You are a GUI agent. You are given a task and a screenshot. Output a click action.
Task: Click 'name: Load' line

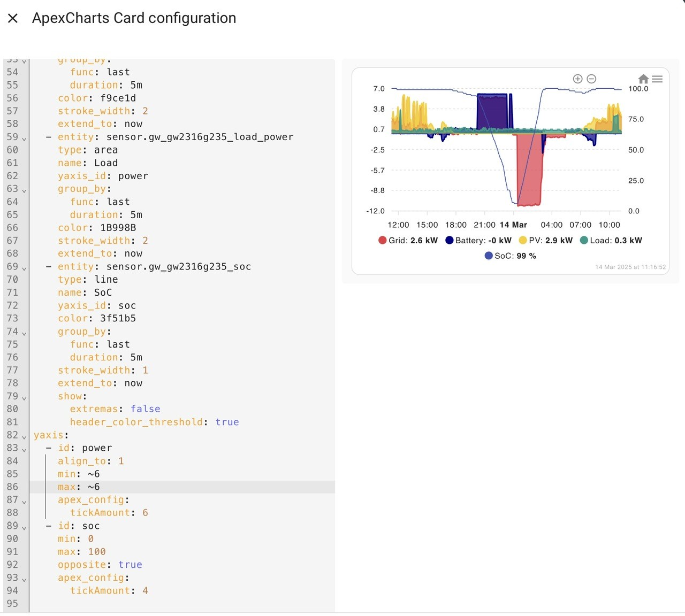tap(88, 163)
